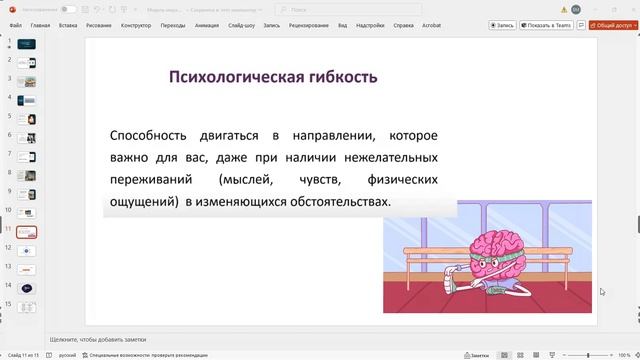Click the yellow warning triangle icon
Image resolution: width=640 pixels, height=360 pixels.
[x=564, y=9]
